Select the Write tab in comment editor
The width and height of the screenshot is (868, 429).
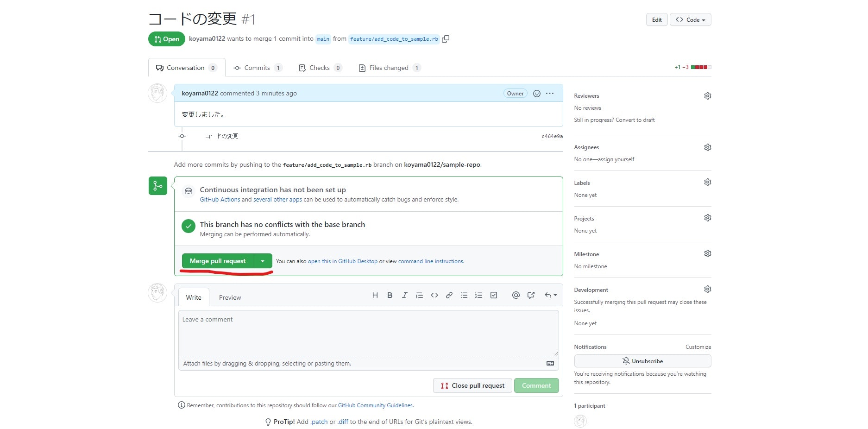[194, 297]
